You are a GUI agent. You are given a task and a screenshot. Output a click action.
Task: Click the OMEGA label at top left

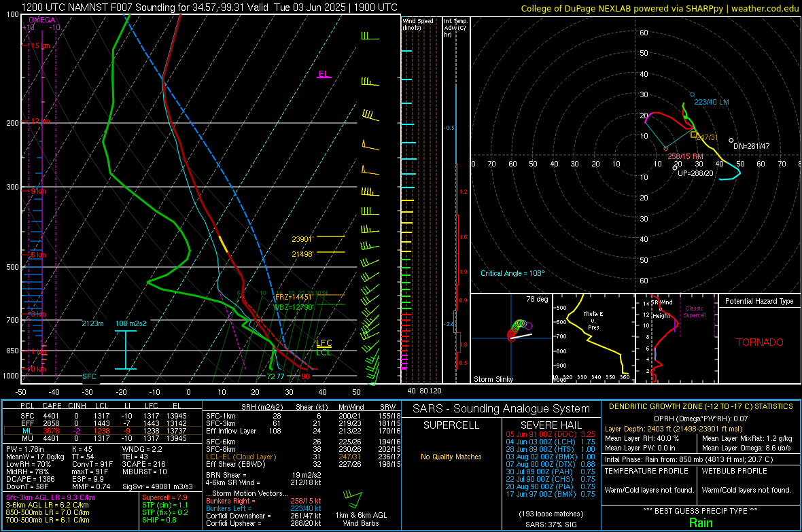click(42, 20)
